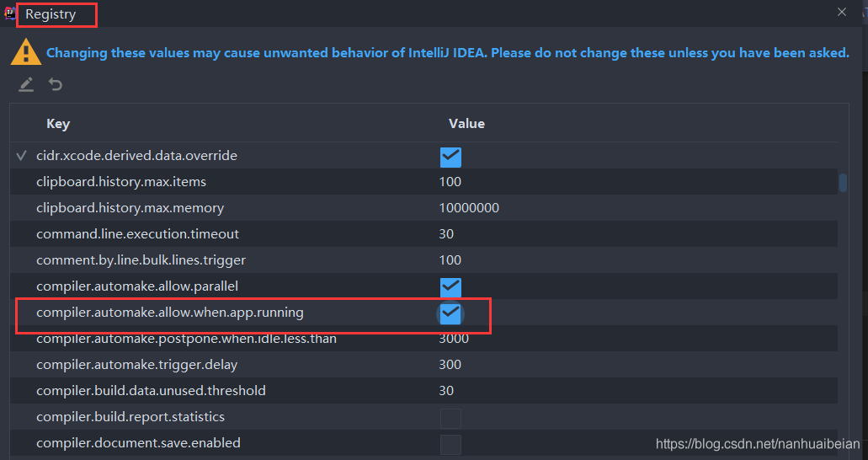Enable compiler.build.report.statistics checkbox
This screenshot has height=460, width=868.
click(450, 418)
